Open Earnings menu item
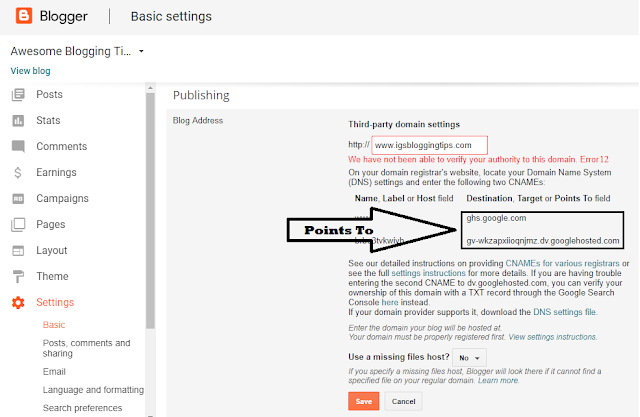 [56, 173]
